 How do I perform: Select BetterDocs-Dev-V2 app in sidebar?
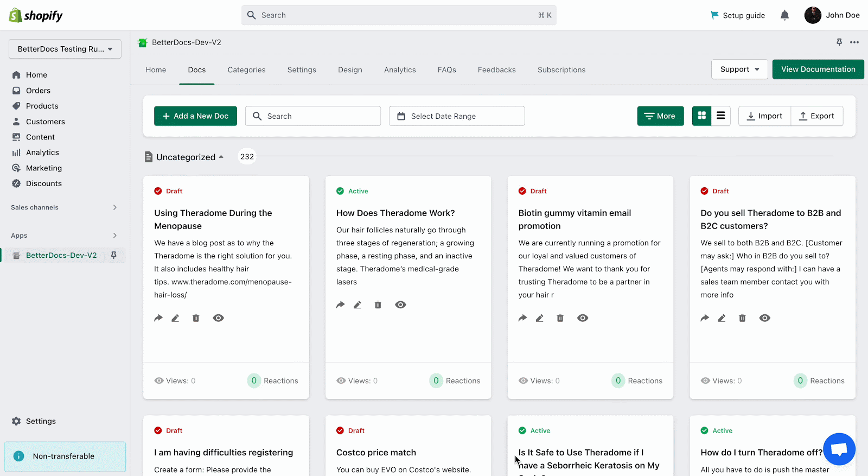point(61,255)
